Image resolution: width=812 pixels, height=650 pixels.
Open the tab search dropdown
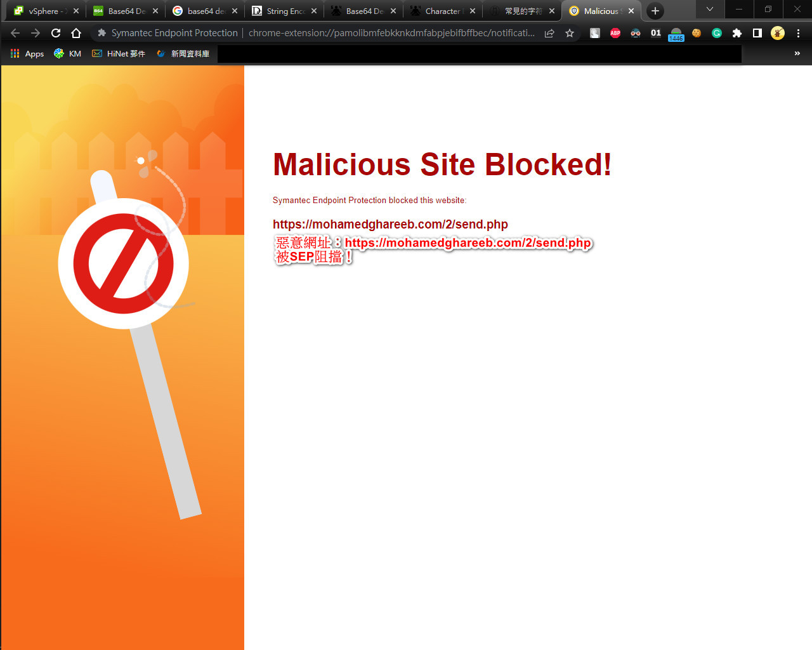710,9
